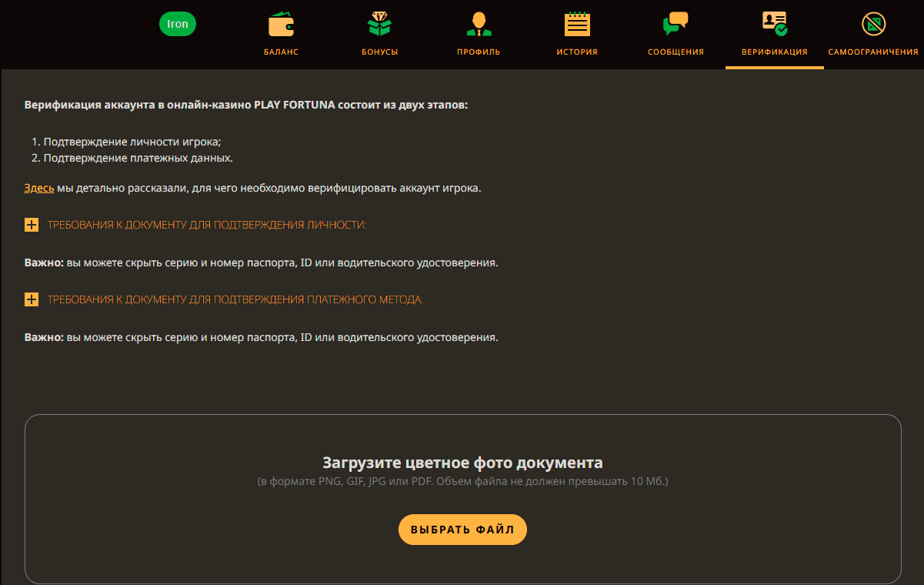The height and width of the screenshot is (585, 924).
Task: Open the Баланс wallet section
Action: pyautogui.click(x=280, y=35)
